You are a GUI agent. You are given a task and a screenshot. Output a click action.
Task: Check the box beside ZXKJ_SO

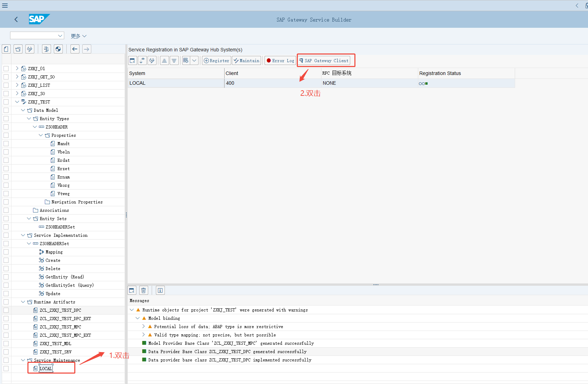click(x=6, y=94)
